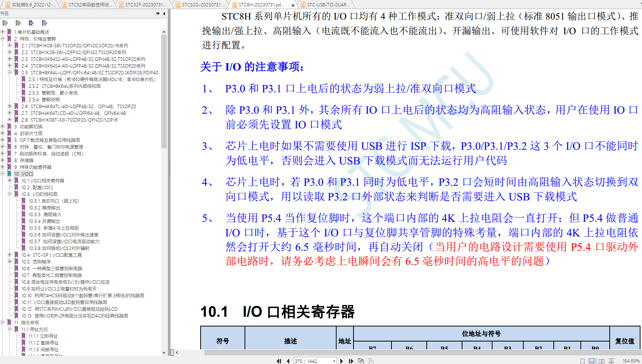Expand section 10.4 STC-ISP I/O口配置工具
Screen dimensions: 642x364
tap(10, 255)
